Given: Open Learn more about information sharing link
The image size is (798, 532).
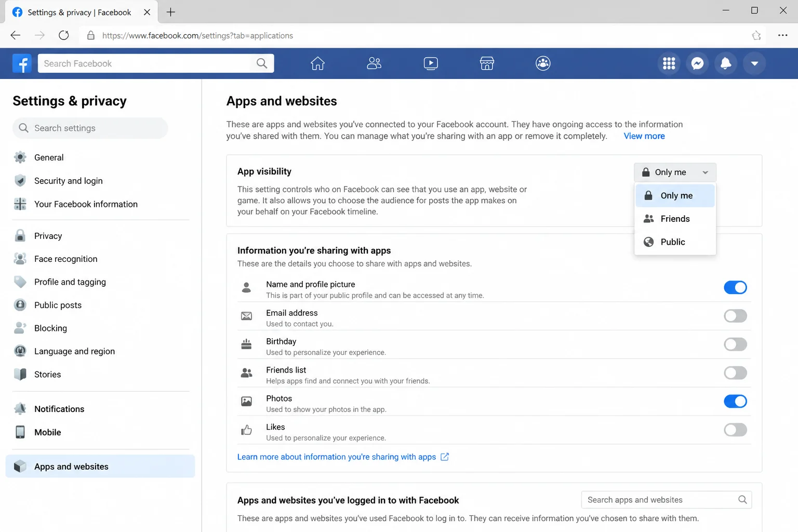Looking at the screenshot, I should pyautogui.click(x=343, y=457).
